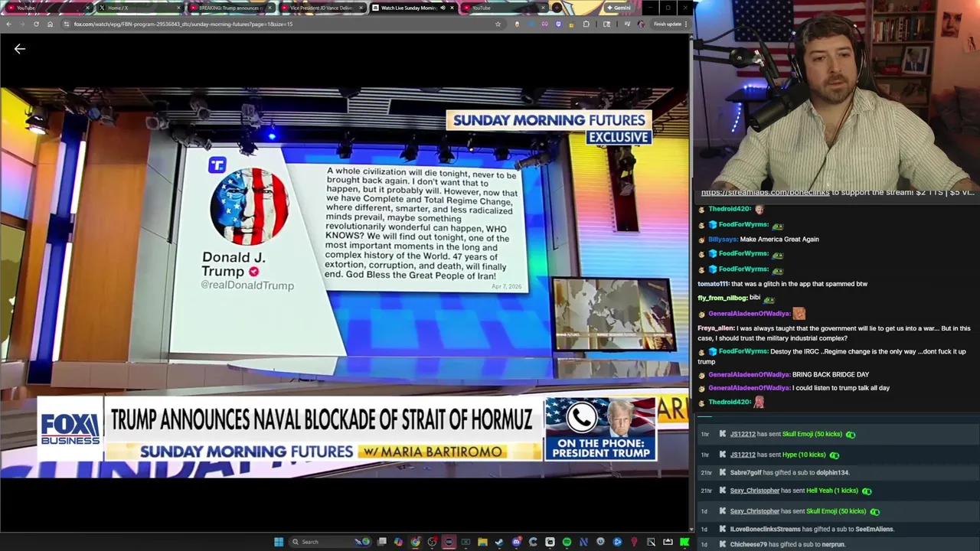Click chat username Freya_allen

pyautogui.click(x=716, y=328)
